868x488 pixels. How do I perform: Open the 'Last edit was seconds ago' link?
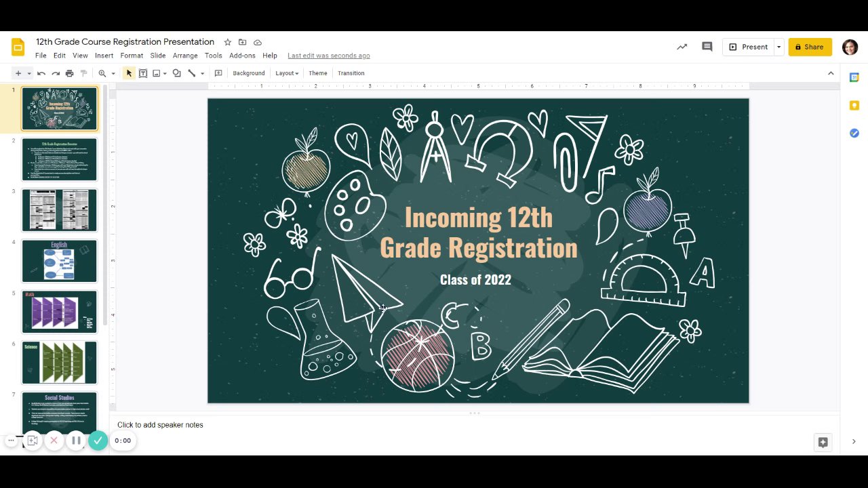329,56
